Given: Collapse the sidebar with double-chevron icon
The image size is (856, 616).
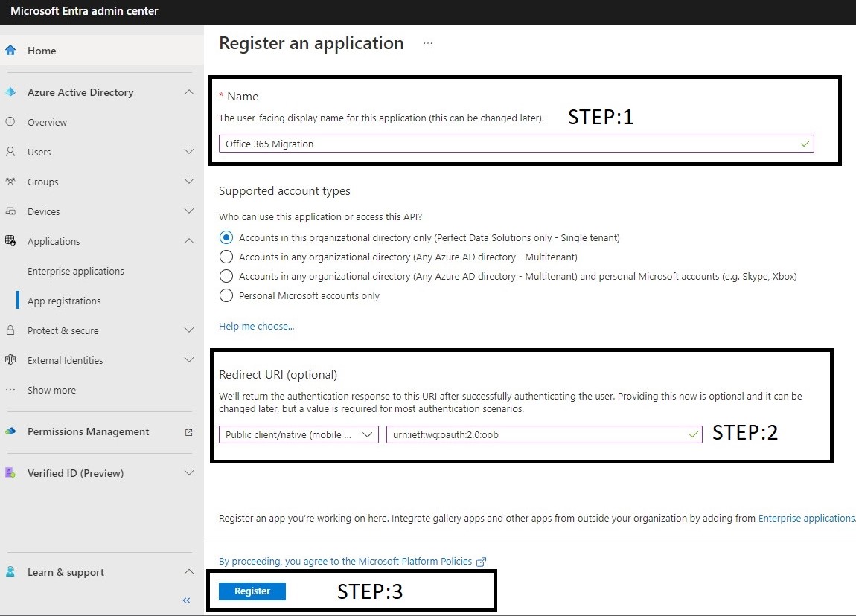Looking at the screenshot, I should point(186,600).
